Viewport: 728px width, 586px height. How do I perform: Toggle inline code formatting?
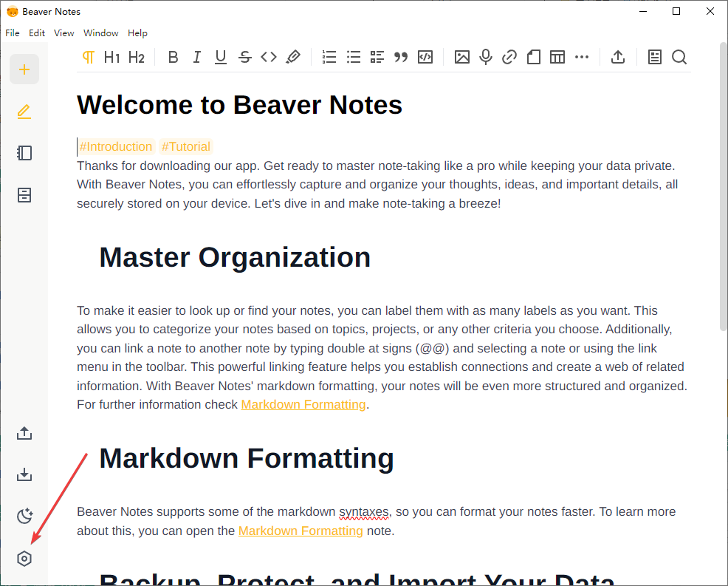(269, 57)
